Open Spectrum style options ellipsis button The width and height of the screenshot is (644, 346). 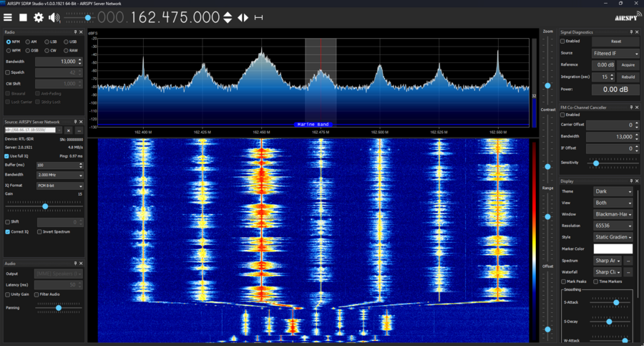point(628,261)
